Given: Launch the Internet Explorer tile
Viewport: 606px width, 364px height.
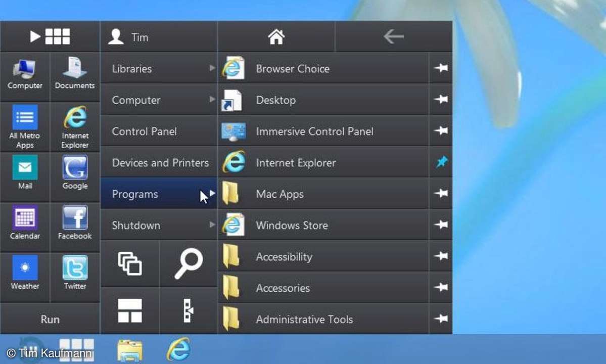Looking at the screenshot, I should tap(75, 127).
